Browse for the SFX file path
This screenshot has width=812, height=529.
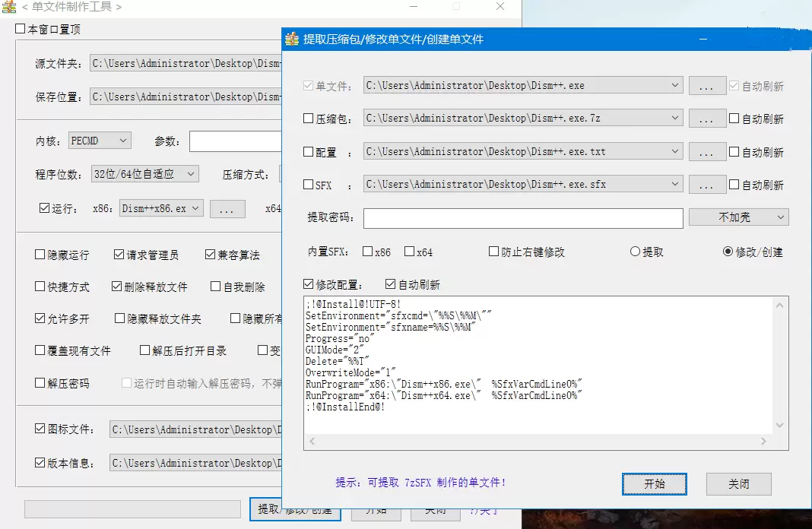(x=707, y=184)
